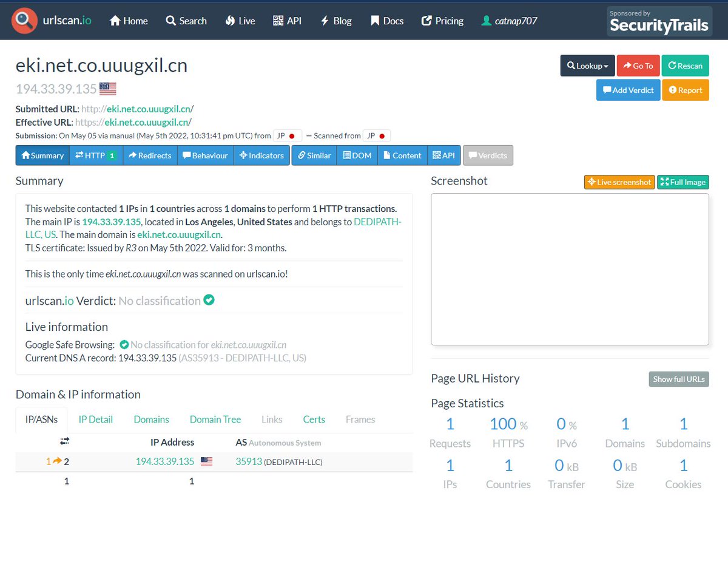
Task: Open the Blog nav item
Action: (x=336, y=21)
